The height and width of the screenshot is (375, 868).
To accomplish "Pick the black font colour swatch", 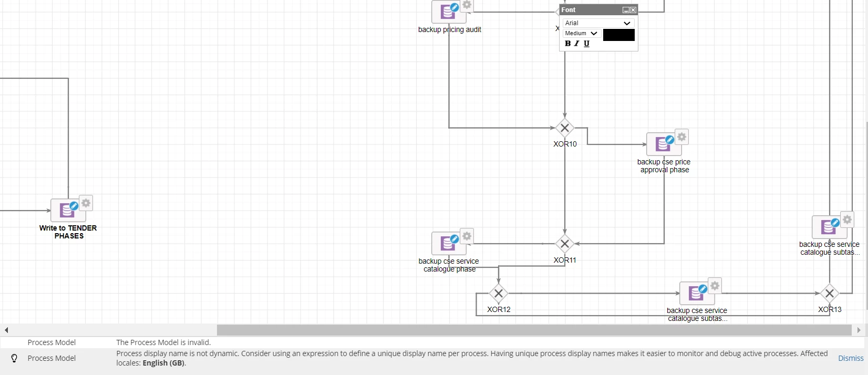I will [x=619, y=35].
